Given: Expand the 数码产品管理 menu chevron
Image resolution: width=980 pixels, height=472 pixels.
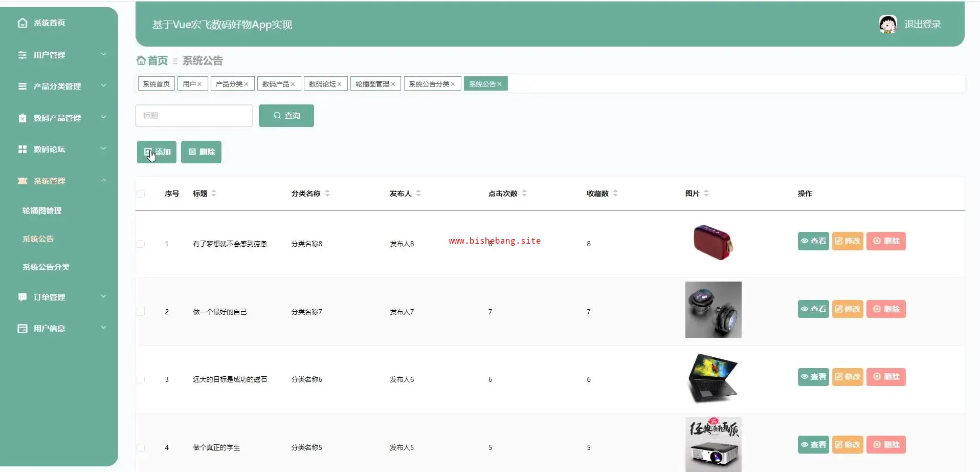Looking at the screenshot, I should click(103, 118).
